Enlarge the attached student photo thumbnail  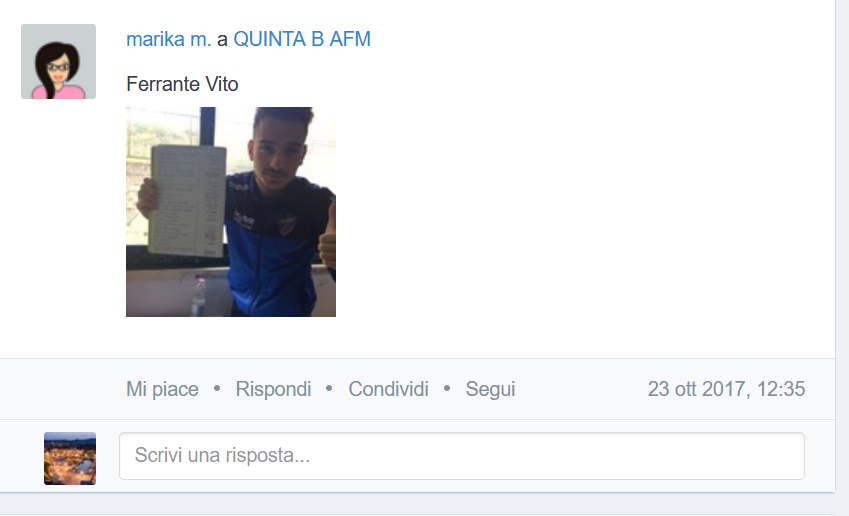tap(231, 212)
